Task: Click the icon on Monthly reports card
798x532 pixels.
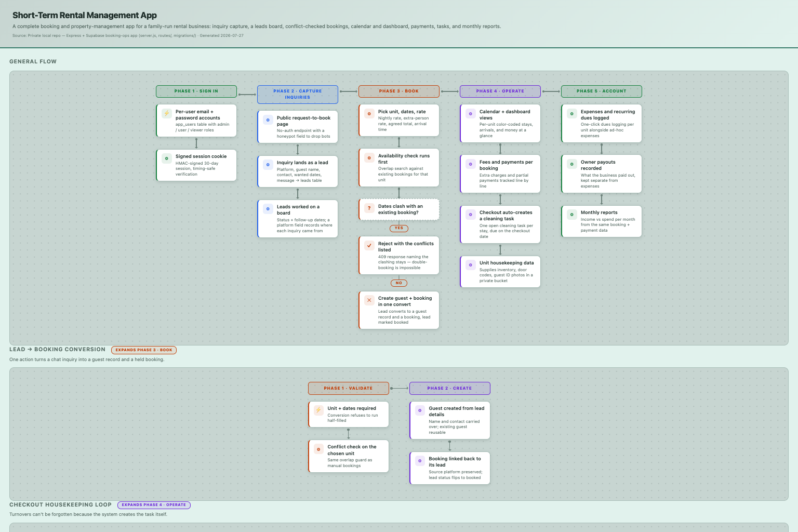Action: click(x=572, y=214)
